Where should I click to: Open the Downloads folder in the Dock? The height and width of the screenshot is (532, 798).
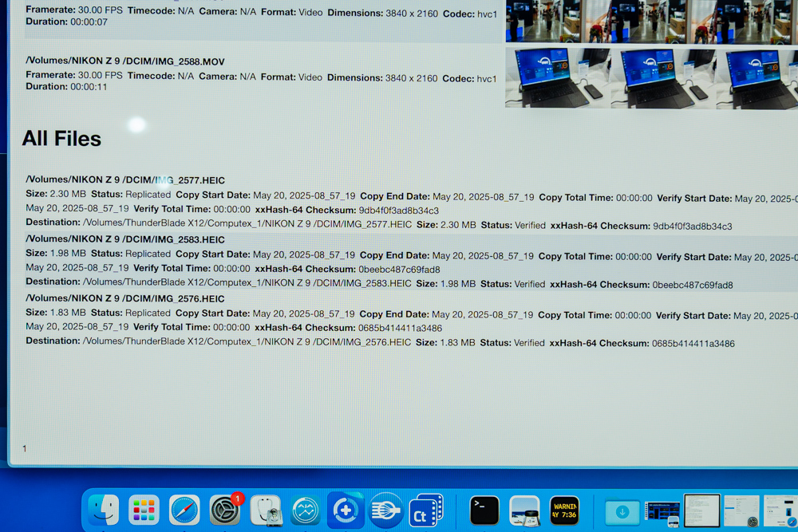pos(622,511)
